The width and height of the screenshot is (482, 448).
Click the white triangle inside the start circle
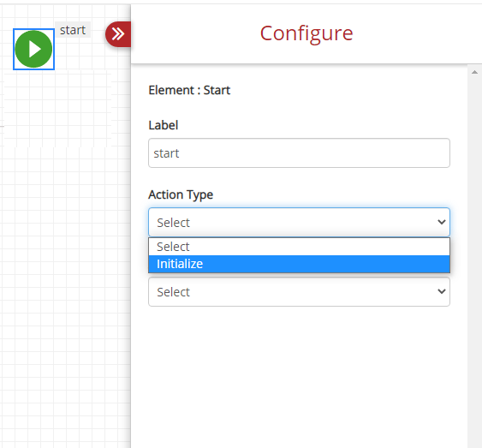35,49
